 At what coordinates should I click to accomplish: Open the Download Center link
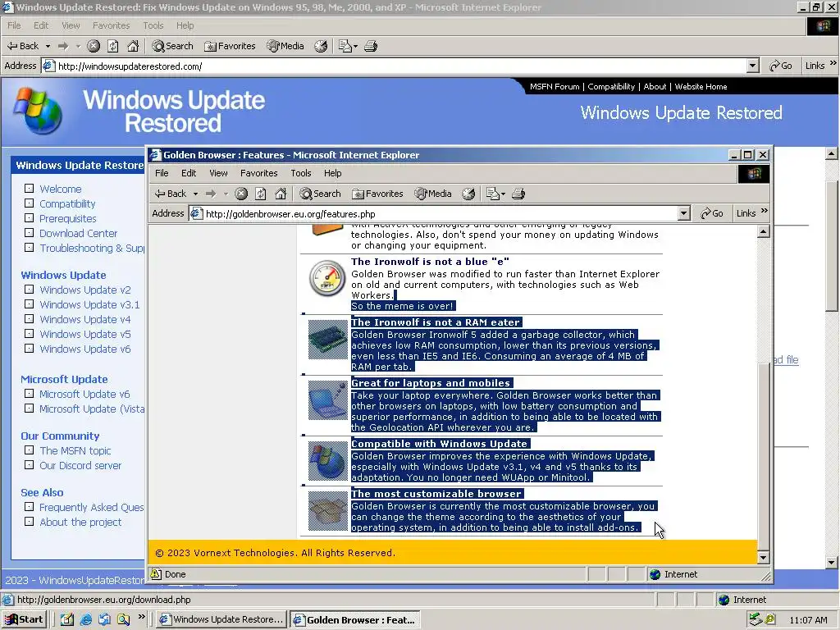coord(78,234)
